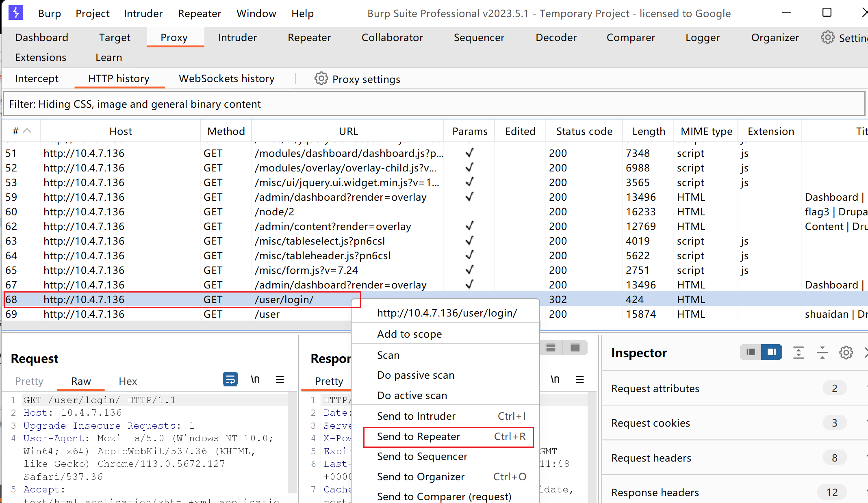This screenshot has height=503, width=868.
Task: Switch to Target tab
Action: (115, 37)
